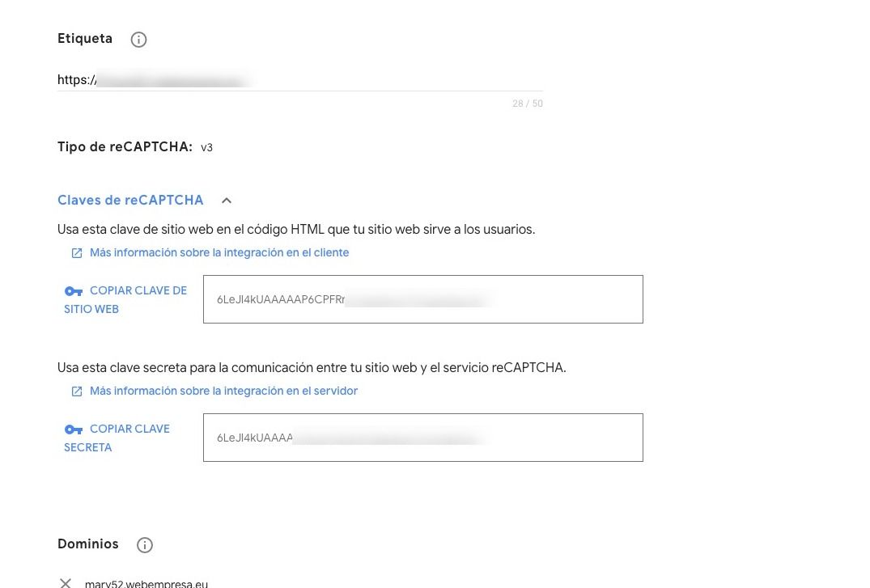Click the Claves de reCAPTCHA heading

[x=130, y=201]
